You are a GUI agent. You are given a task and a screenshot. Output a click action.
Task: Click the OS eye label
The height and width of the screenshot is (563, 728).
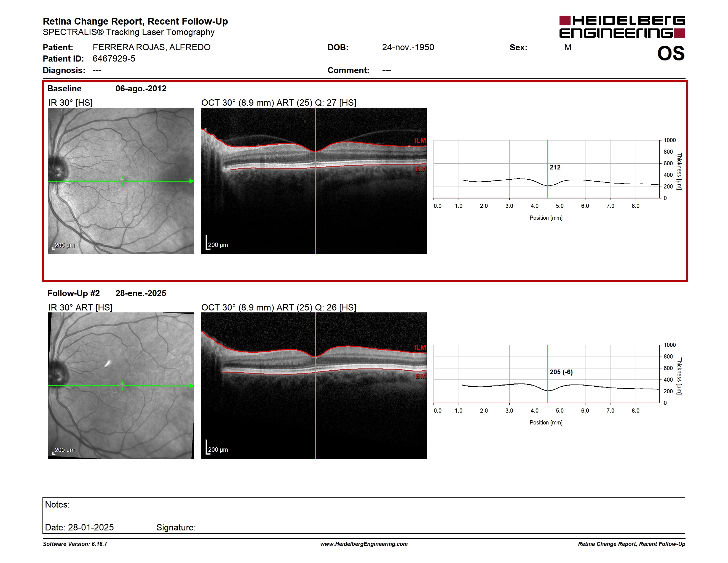671,53
